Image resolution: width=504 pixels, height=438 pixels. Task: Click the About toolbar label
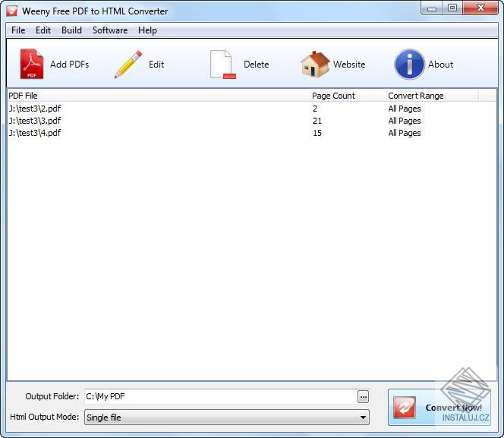click(441, 65)
